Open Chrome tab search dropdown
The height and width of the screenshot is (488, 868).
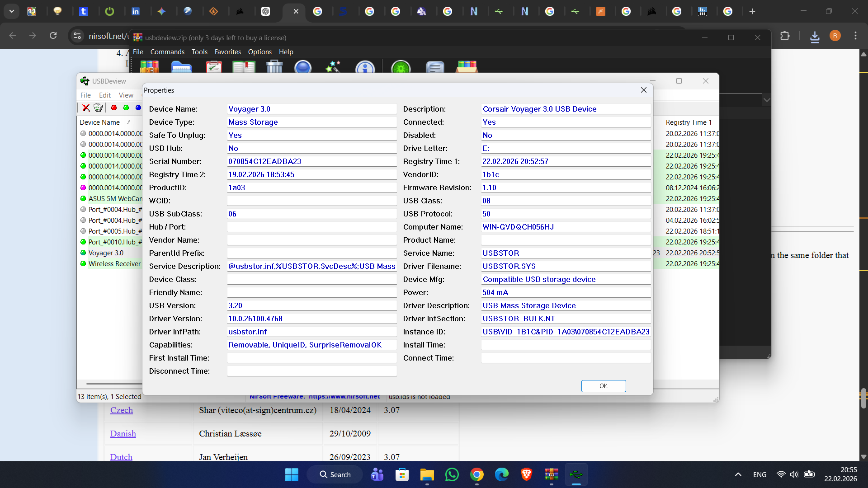12,11
